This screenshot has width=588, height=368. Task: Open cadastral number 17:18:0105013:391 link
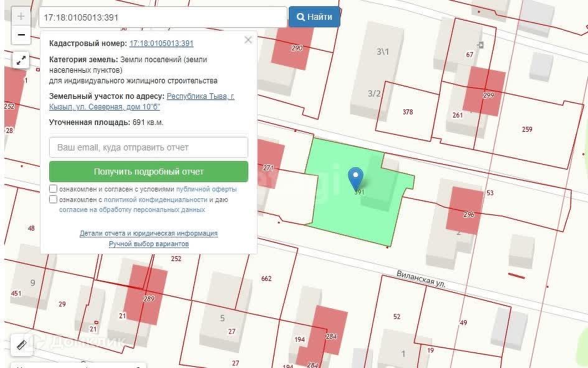[x=161, y=44]
